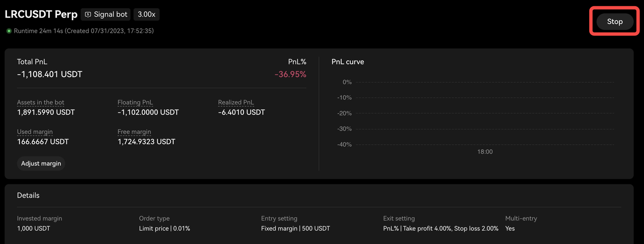The image size is (644, 244).
Task: Select the 3.00x leverage badge
Action: pos(146,15)
